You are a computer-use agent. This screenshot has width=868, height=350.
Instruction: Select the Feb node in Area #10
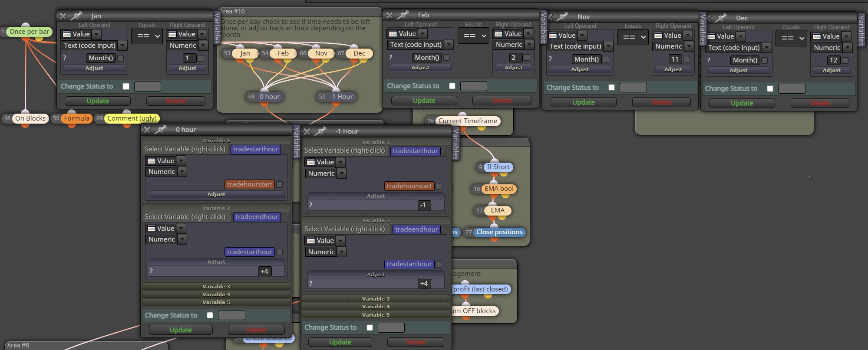tap(283, 53)
